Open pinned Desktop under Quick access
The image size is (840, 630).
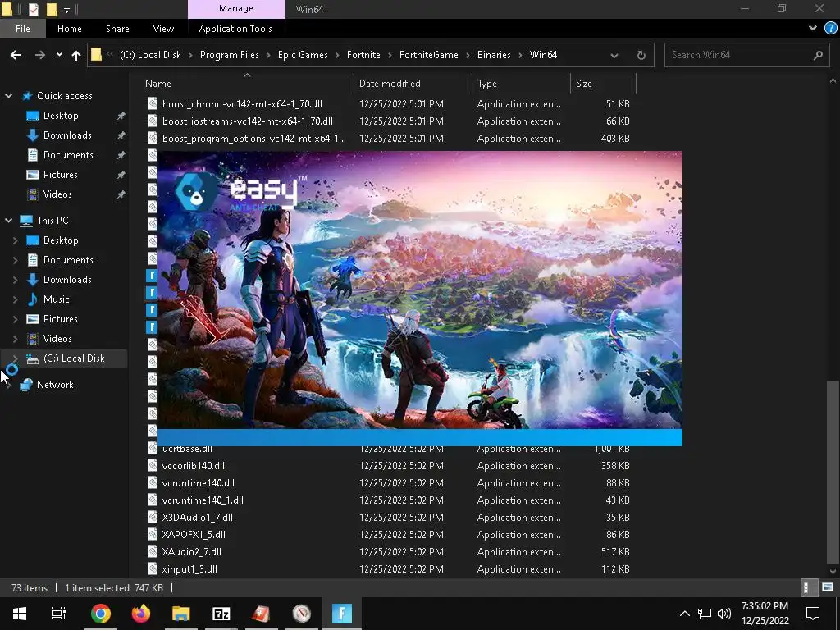coord(61,116)
